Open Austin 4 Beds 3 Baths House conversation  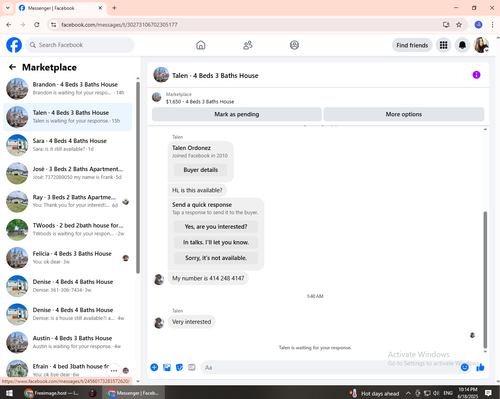68,342
